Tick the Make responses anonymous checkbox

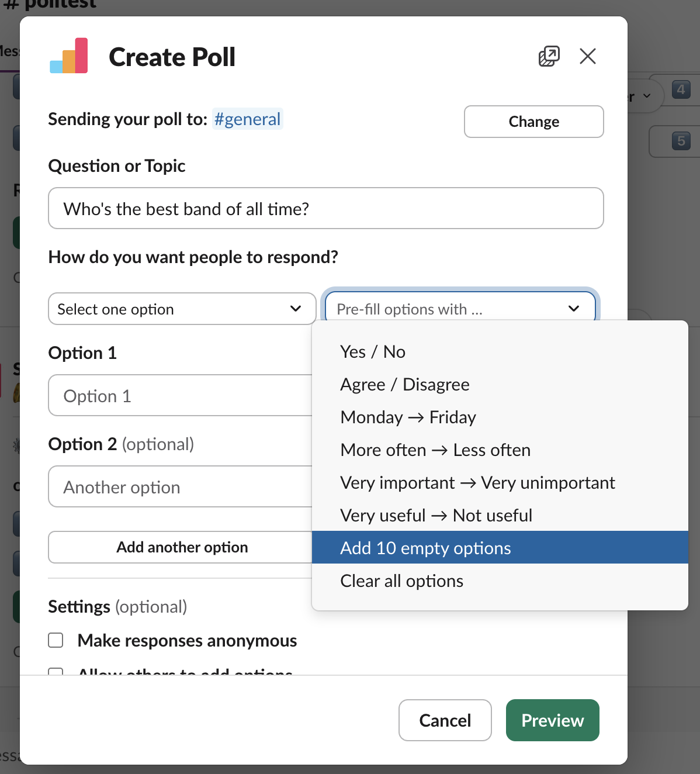tap(56, 641)
